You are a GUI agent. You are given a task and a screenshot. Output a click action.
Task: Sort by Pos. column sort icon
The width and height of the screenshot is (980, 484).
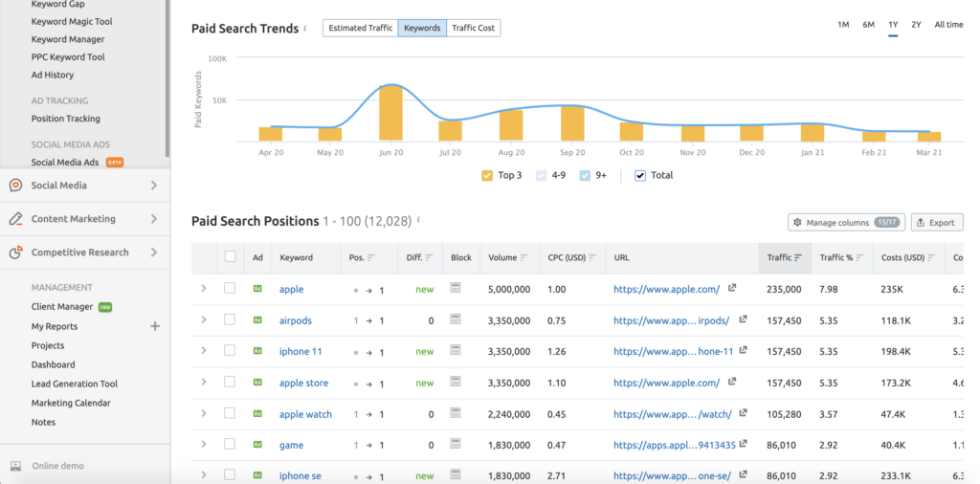point(371,257)
